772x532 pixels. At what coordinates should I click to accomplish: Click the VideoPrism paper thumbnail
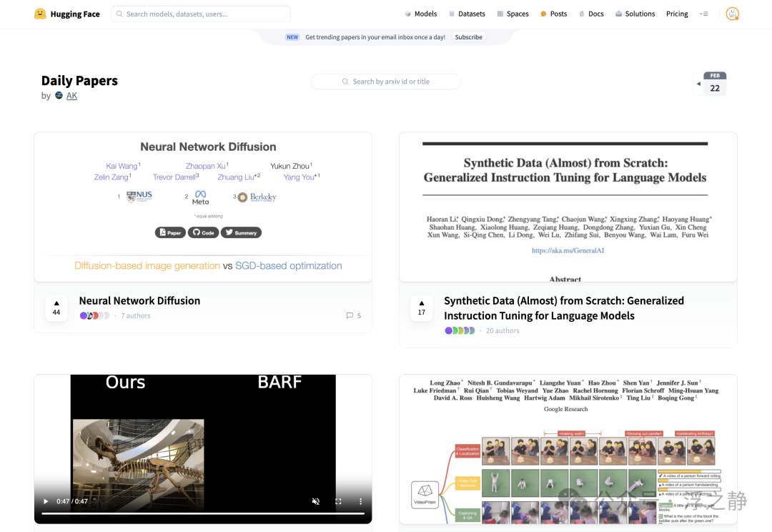tap(568, 449)
